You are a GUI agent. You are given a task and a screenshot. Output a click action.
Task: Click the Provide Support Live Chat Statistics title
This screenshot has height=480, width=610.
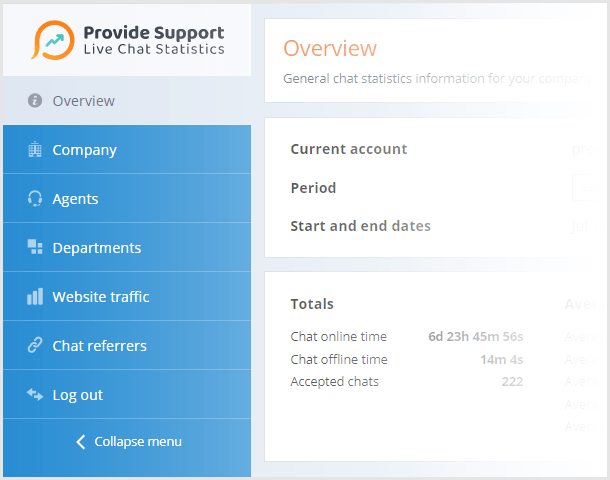point(154,40)
